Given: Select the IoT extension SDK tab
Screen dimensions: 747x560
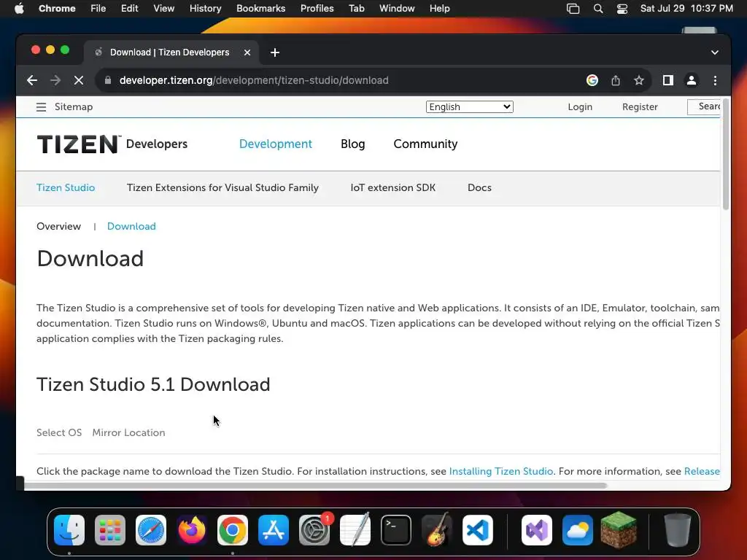Looking at the screenshot, I should (x=392, y=187).
